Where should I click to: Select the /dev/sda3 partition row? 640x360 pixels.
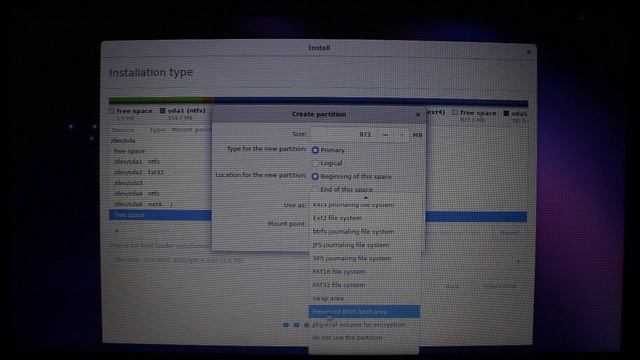click(x=160, y=183)
